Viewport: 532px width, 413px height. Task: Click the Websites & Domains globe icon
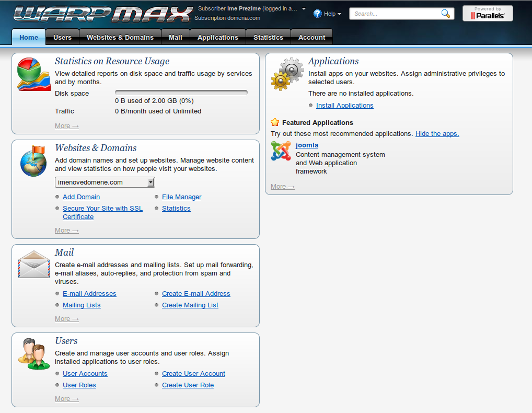point(33,161)
